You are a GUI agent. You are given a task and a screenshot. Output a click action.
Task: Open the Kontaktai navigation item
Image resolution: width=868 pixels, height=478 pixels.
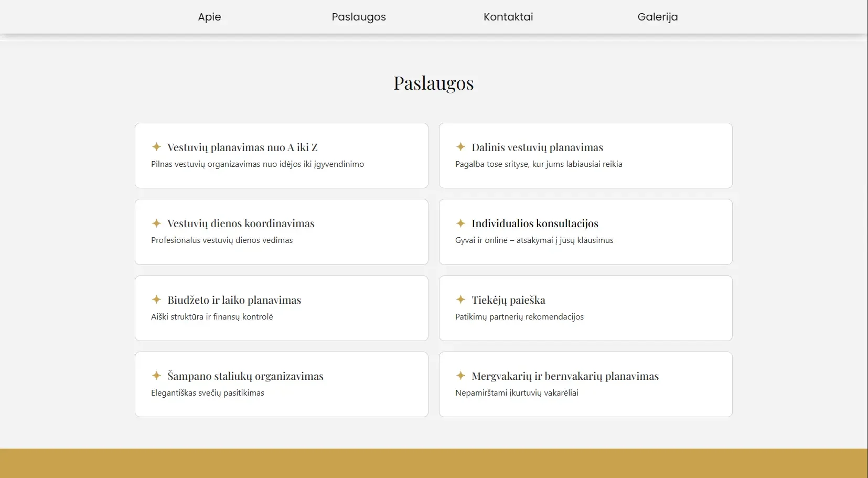[508, 17]
